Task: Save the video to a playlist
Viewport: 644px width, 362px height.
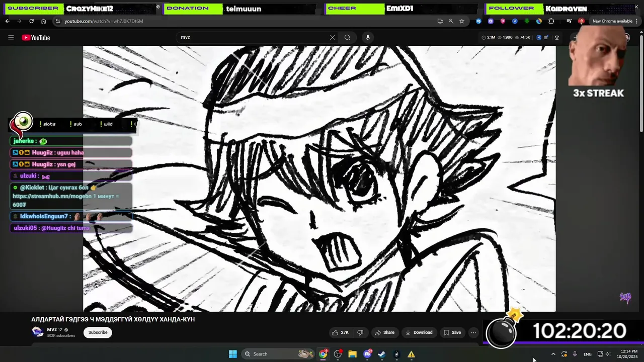Action: click(x=452, y=332)
